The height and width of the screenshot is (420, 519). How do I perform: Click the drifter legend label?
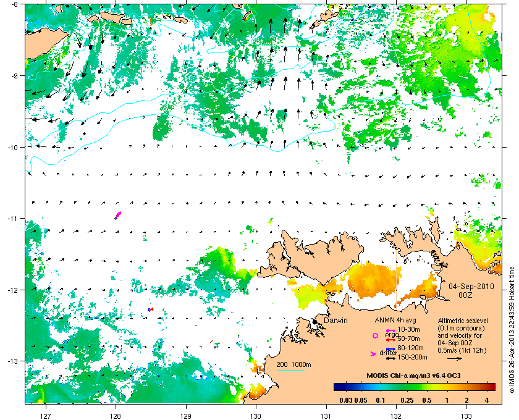tap(388, 353)
